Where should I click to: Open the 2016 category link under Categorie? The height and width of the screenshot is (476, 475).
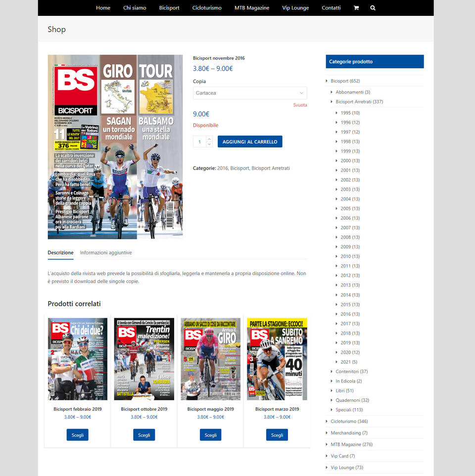pyautogui.click(x=222, y=168)
